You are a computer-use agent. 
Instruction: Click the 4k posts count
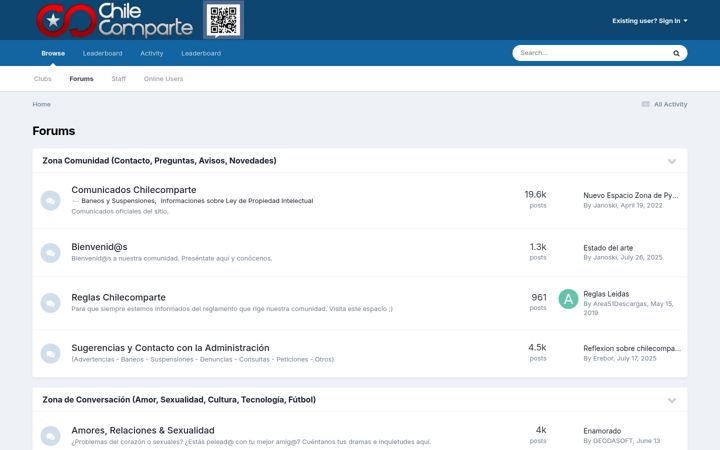pyautogui.click(x=541, y=430)
